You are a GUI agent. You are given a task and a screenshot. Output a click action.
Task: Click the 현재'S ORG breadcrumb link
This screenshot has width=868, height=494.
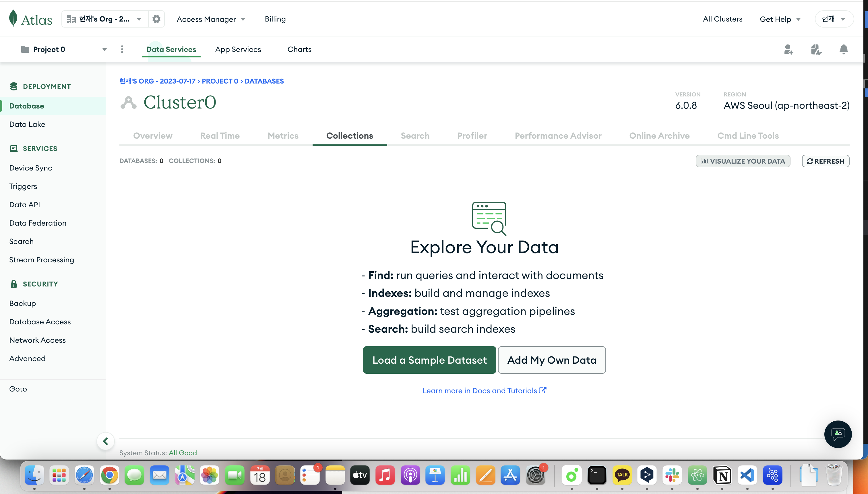157,81
